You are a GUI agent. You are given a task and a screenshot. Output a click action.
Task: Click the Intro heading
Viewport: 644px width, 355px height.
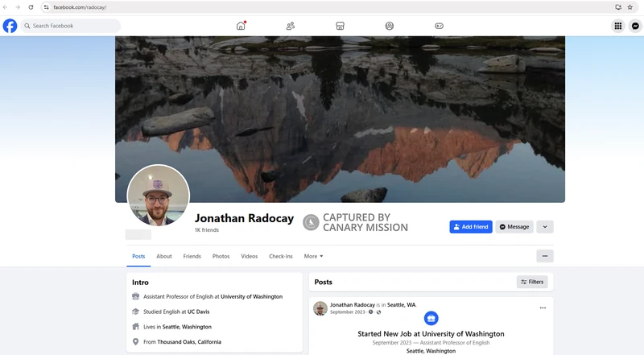[140, 283]
